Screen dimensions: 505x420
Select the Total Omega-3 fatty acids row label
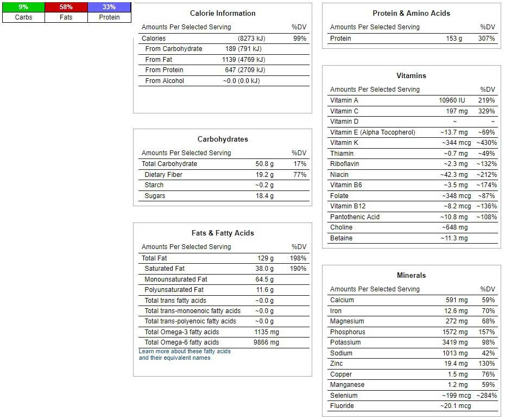(181, 332)
